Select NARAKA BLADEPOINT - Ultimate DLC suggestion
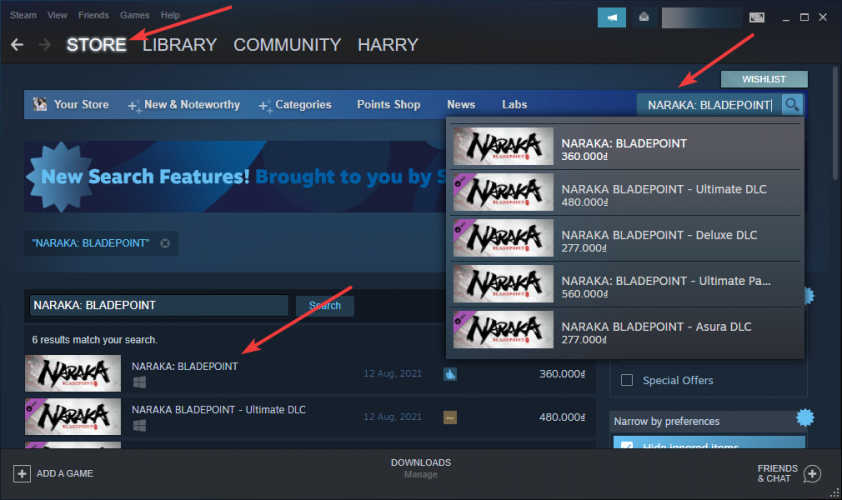 [626, 192]
